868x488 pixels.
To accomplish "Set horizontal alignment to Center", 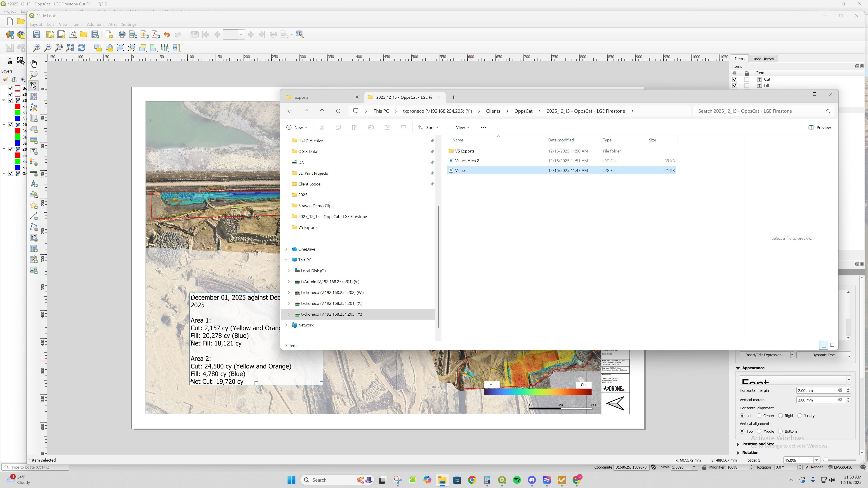I will (x=759, y=416).
